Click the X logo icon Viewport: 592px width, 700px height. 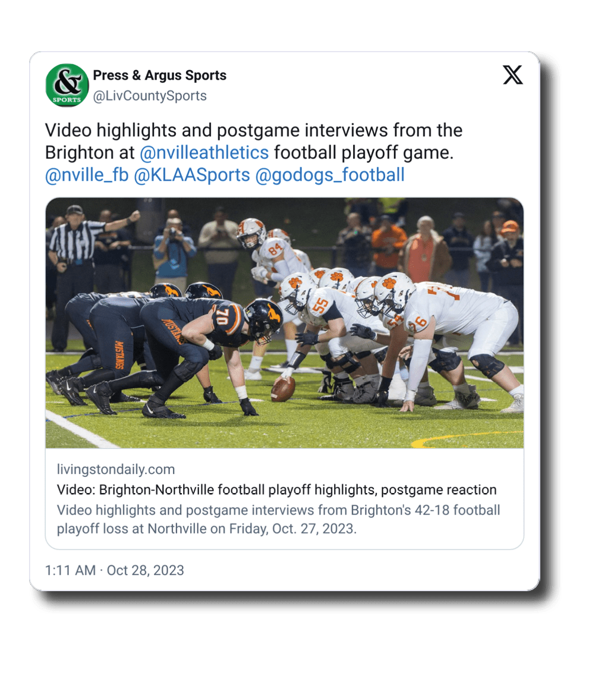(x=512, y=74)
